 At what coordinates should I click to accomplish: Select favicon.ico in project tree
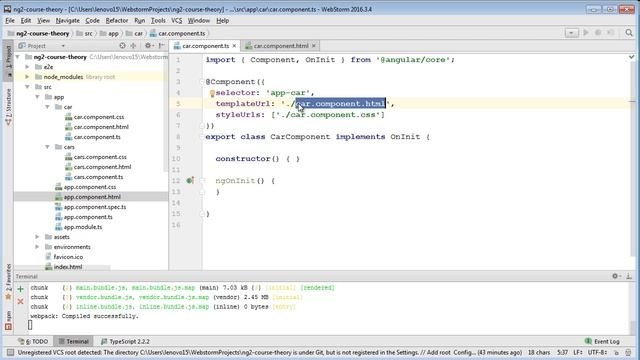point(68,257)
